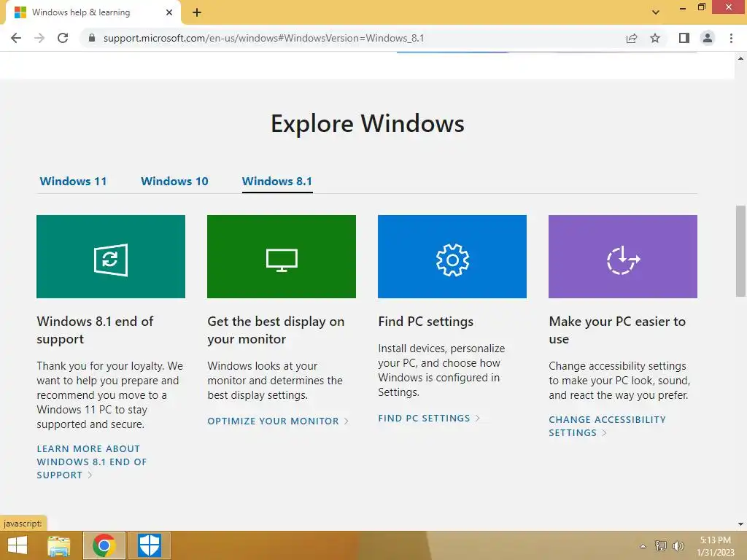Open the tab search dropdown
747x560 pixels.
pyautogui.click(x=656, y=12)
